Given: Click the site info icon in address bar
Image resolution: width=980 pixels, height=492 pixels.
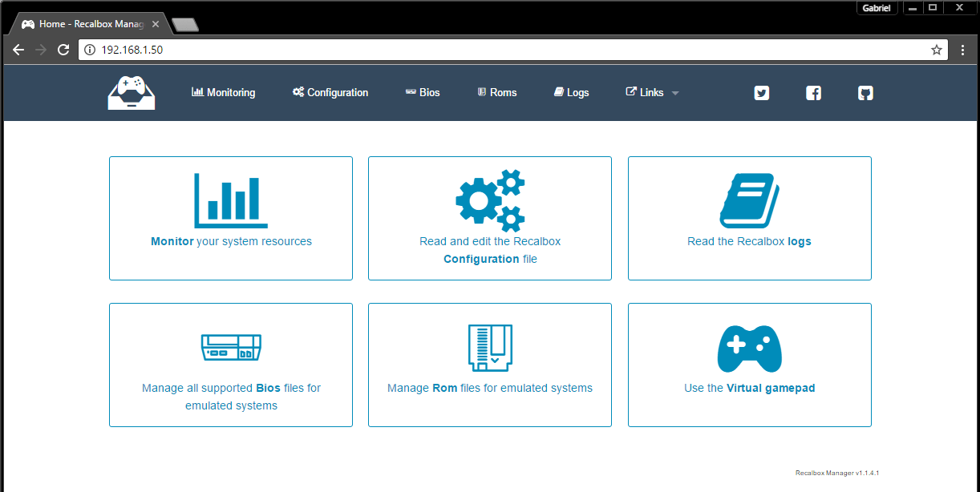Looking at the screenshot, I should 90,50.
